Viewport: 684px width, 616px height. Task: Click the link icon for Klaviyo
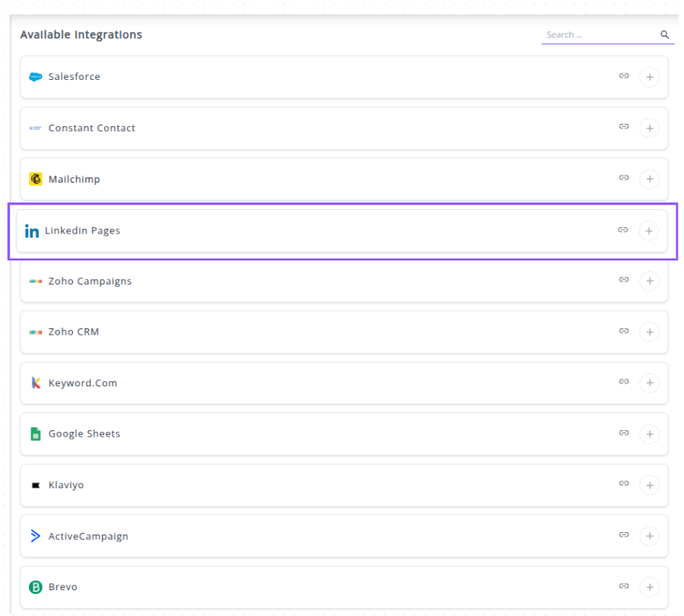pos(624,484)
